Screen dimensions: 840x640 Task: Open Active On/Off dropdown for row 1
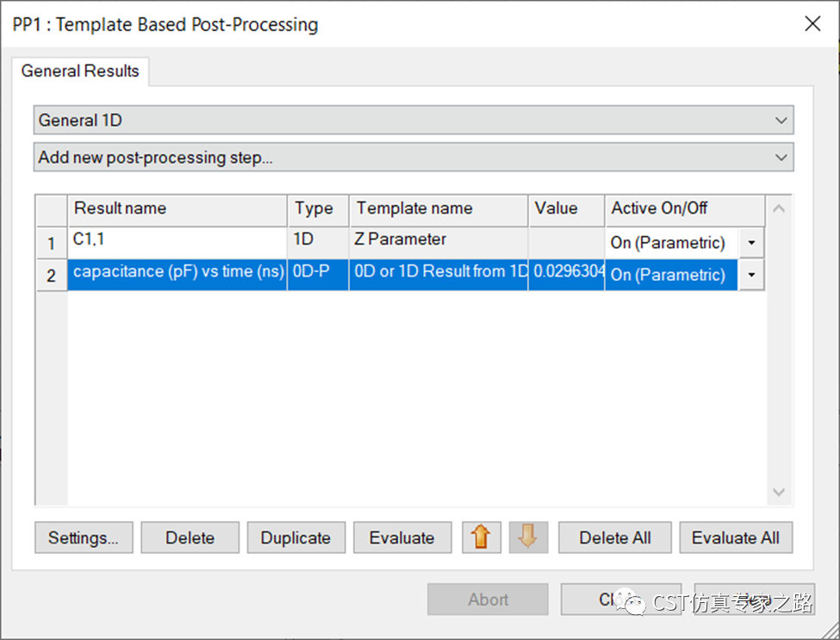(x=751, y=243)
